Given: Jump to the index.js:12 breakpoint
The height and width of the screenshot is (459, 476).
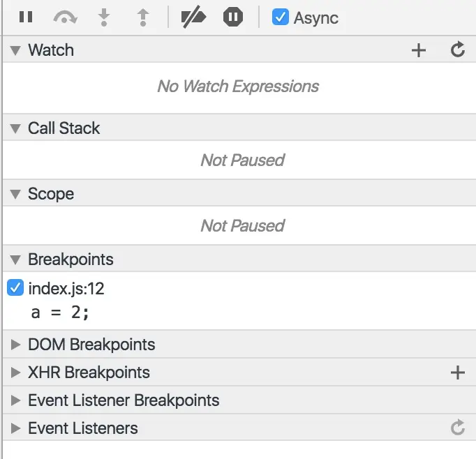Looking at the screenshot, I should tap(66, 287).
